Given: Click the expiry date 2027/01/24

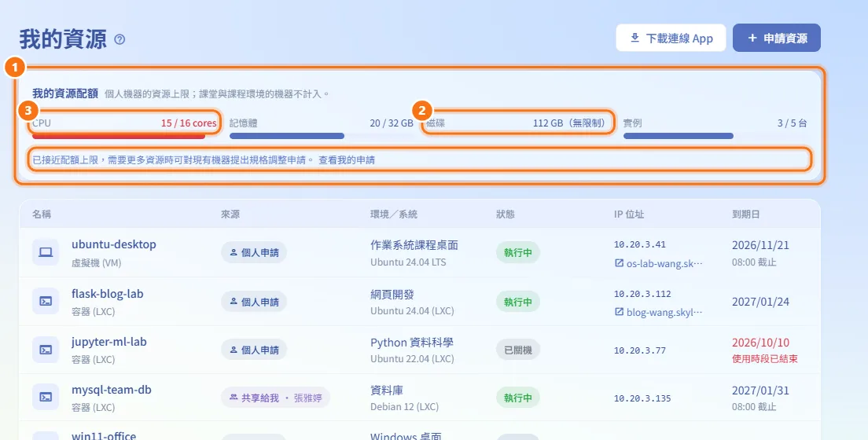Looking at the screenshot, I should click(760, 302).
